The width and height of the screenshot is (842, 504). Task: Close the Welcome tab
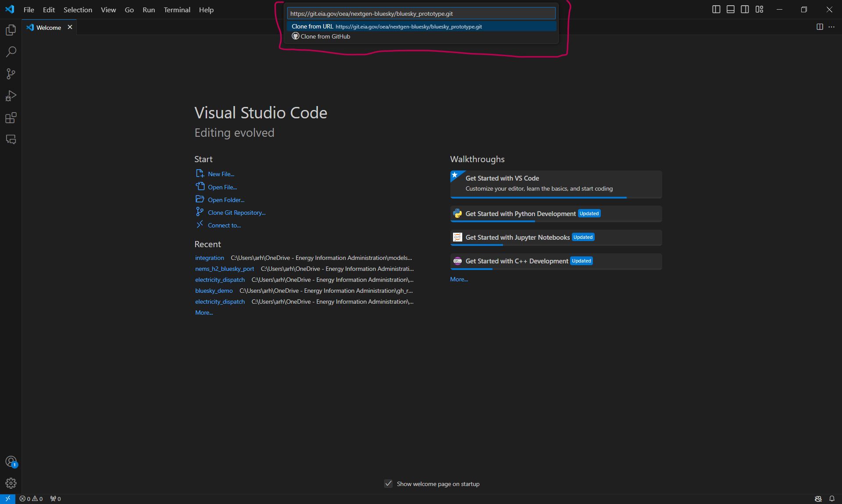pos(70,27)
